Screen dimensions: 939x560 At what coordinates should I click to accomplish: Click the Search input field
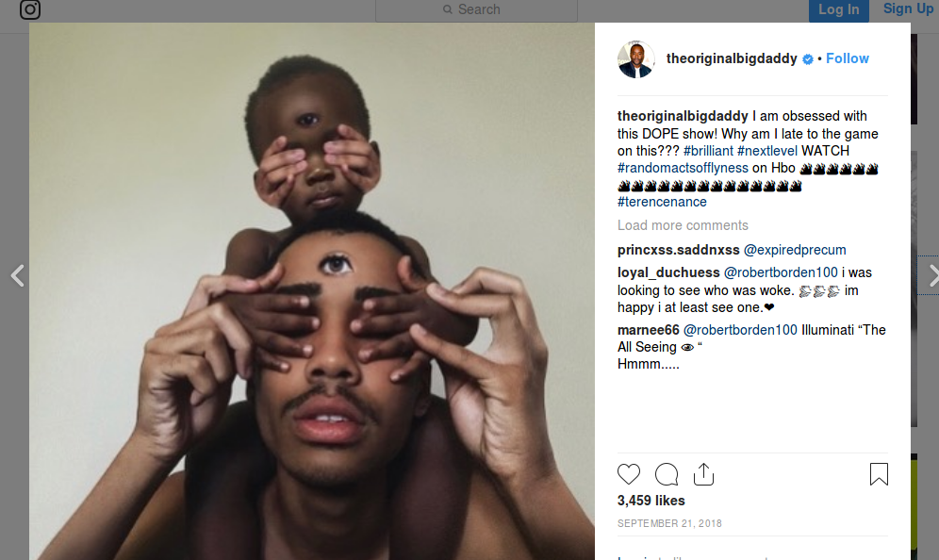(477, 9)
